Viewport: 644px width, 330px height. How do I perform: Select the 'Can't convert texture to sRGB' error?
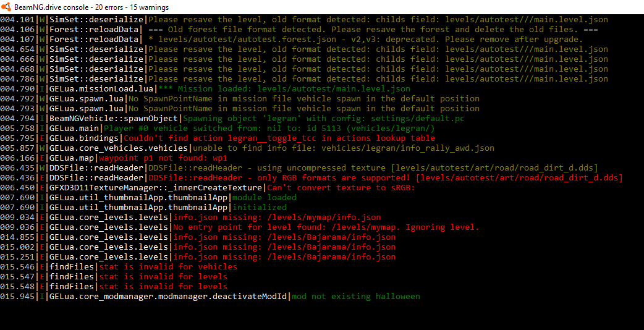pos(208,187)
